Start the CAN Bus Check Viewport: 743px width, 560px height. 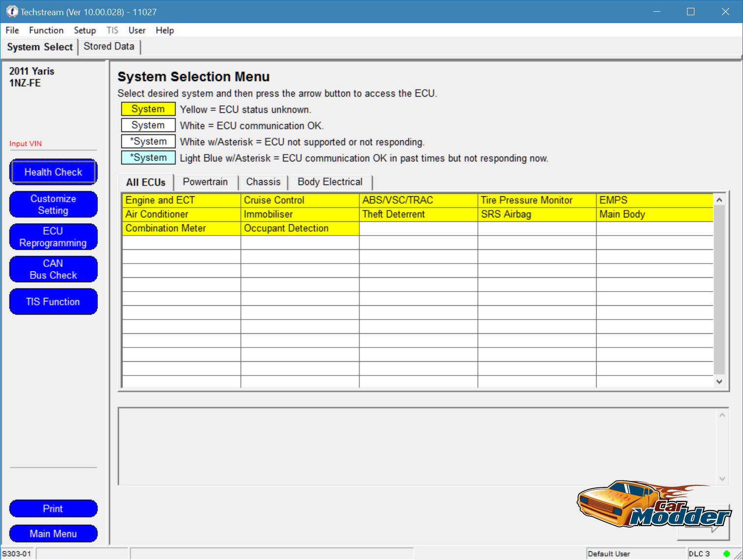tap(53, 269)
